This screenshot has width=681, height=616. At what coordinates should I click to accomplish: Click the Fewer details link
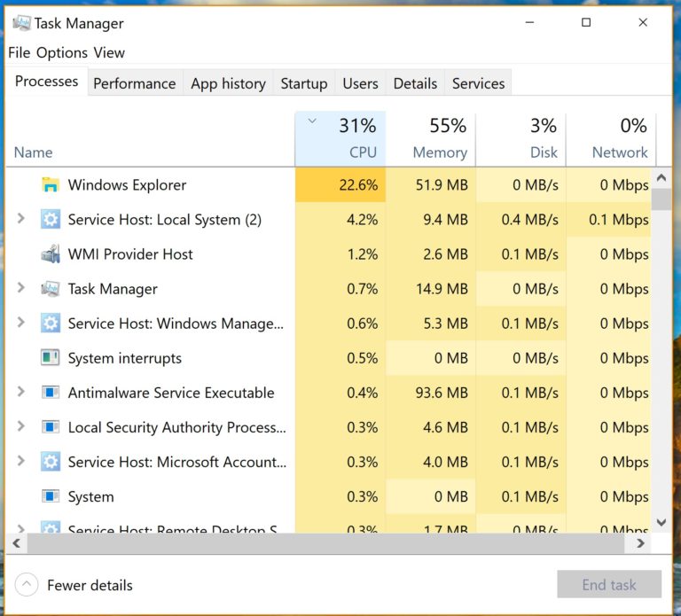(x=90, y=585)
